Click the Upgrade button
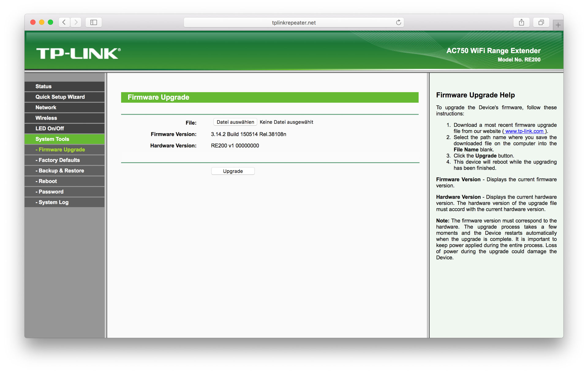 pyautogui.click(x=233, y=171)
